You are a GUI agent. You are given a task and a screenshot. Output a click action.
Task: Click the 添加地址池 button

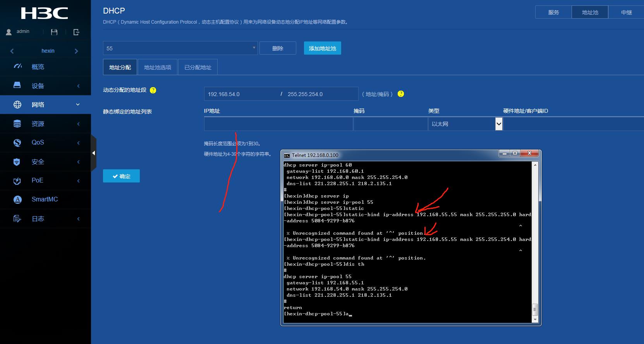point(323,48)
